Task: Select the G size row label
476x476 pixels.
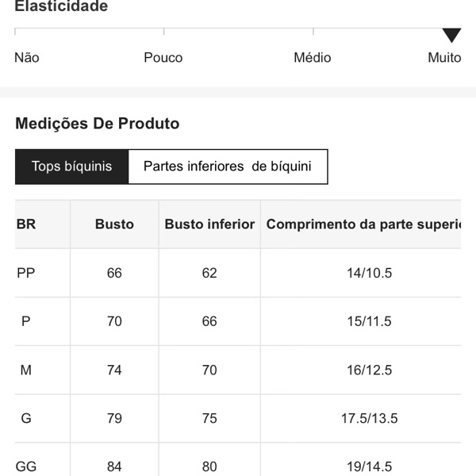Action: click(26, 418)
